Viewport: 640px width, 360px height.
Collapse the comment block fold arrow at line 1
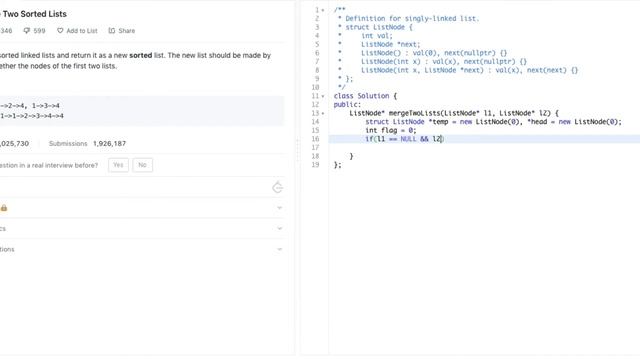323,10
